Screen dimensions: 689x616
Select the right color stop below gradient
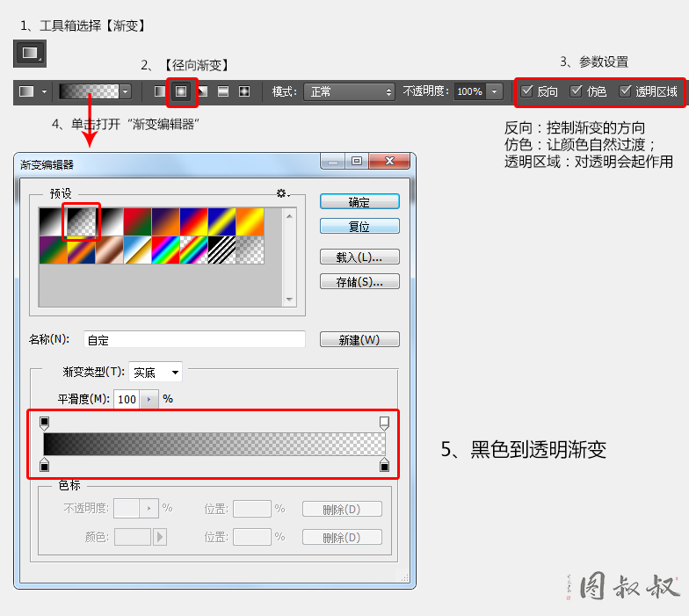[384, 465]
